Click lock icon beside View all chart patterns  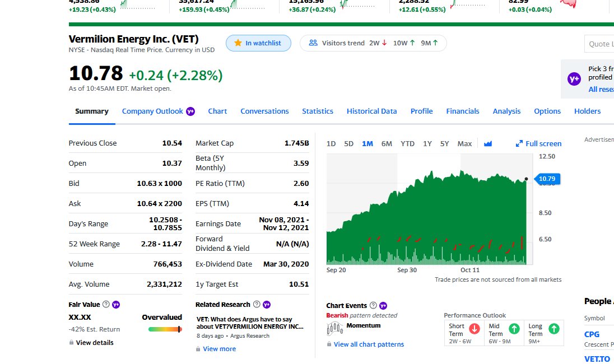(329, 344)
